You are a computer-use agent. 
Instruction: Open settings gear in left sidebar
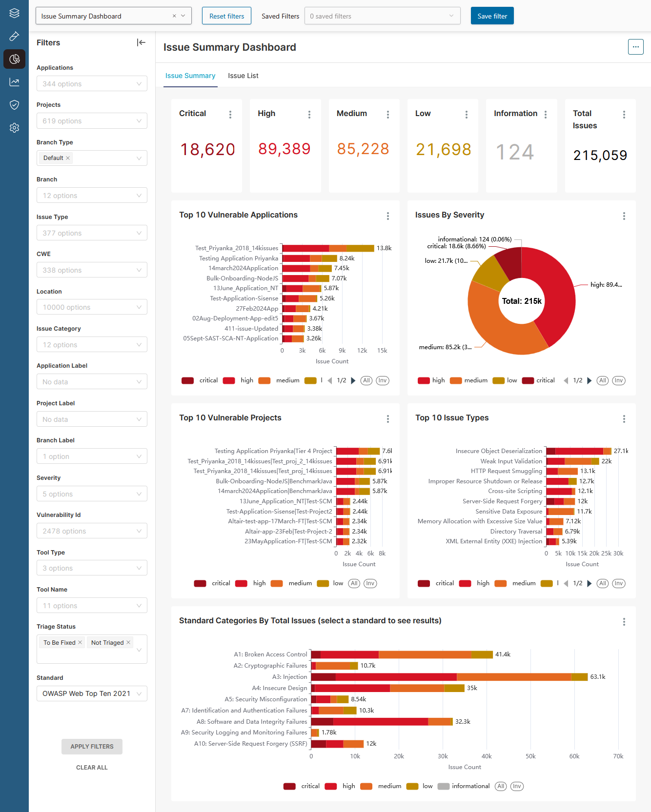(x=14, y=128)
